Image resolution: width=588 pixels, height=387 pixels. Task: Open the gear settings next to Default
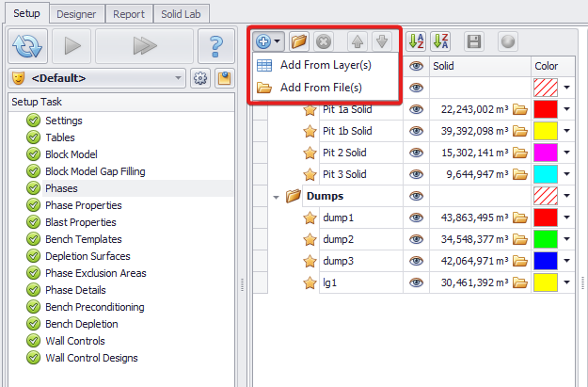(199, 78)
